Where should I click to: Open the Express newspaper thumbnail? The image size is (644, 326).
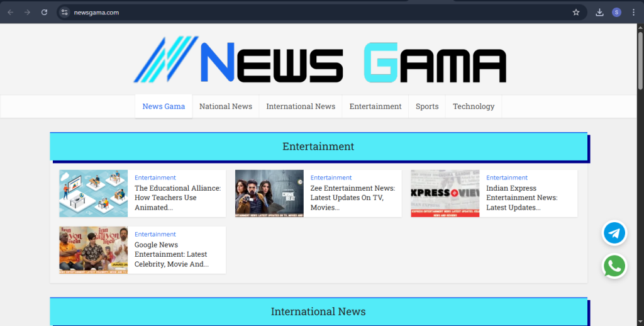pyautogui.click(x=445, y=194)
